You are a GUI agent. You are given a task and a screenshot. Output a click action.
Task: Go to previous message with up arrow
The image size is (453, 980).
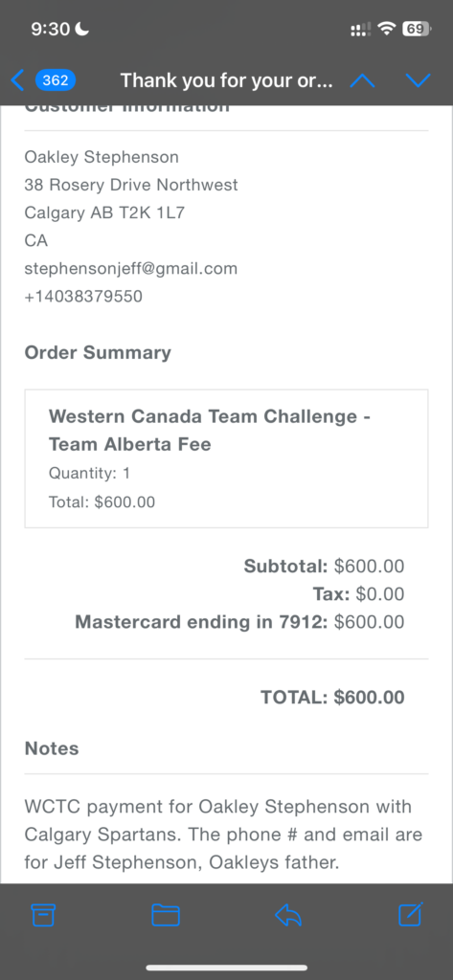pos(362,80)
